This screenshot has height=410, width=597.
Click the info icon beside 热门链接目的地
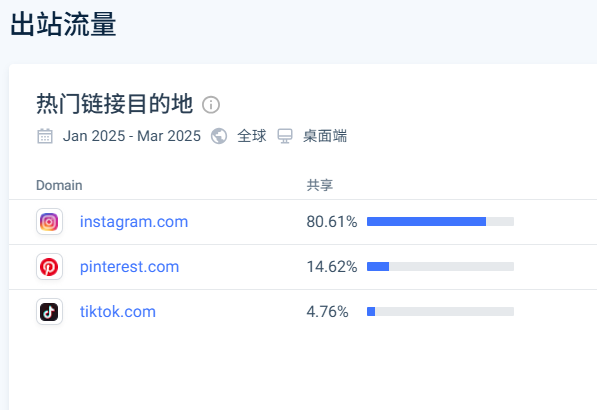point(211,105)
